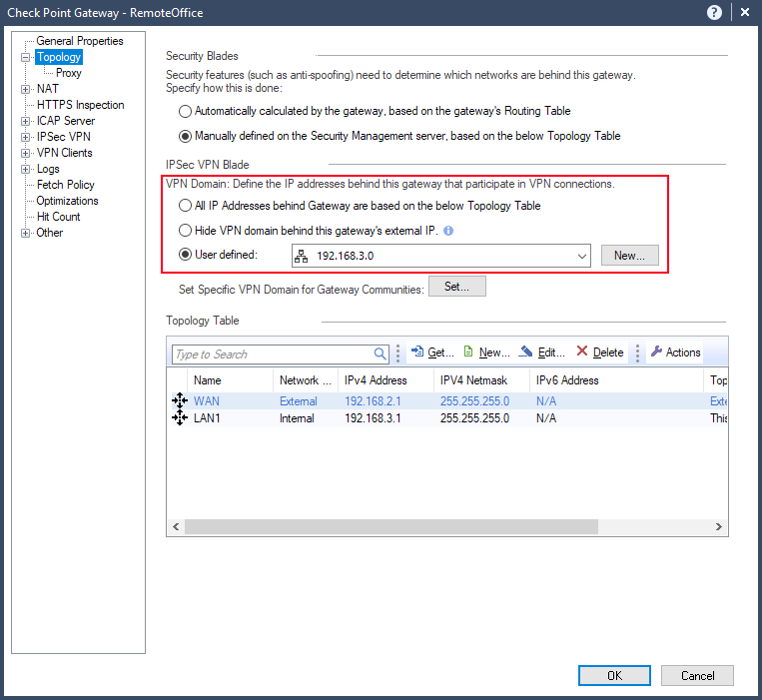Click the OK button

point(614,676)
